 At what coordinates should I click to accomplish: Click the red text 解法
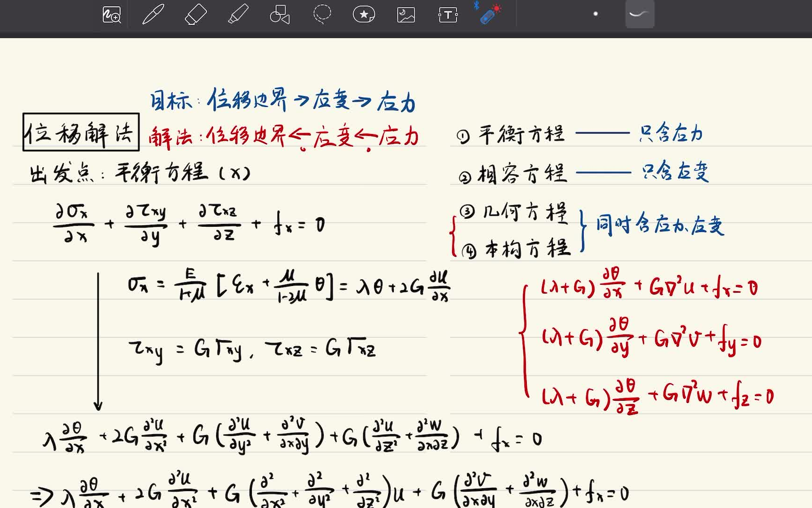pyautogui.click(x=171, y=137)
